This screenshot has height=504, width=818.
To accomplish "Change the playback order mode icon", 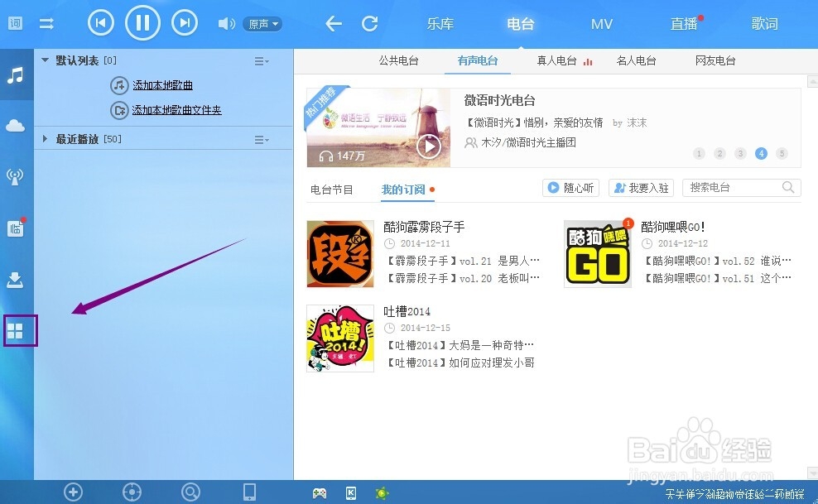I will point(46,23).
